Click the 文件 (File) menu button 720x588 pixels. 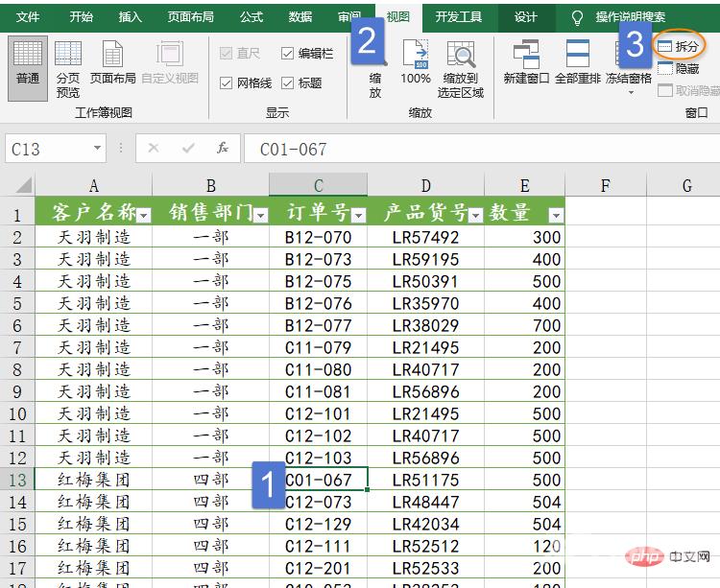click(28, 17)
